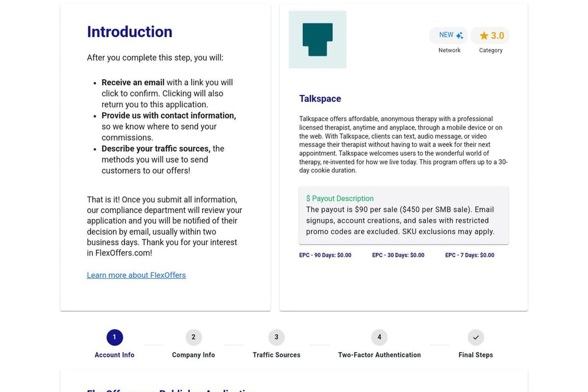Select the EPC - 30 Days value
The height and width of the screenshot is (392, 588).
398,255
